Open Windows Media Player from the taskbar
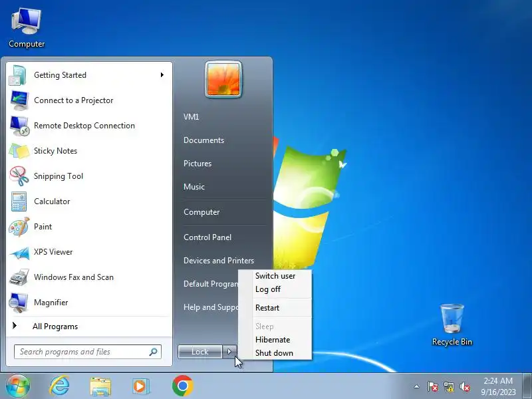Screen dimensions: 532x399 coord(140,386)
